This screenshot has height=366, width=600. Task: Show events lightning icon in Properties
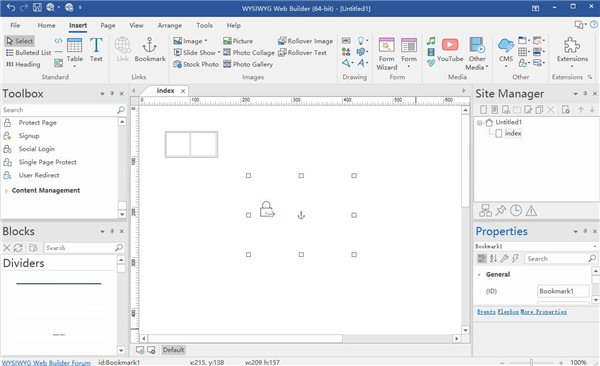click(515, 258)
